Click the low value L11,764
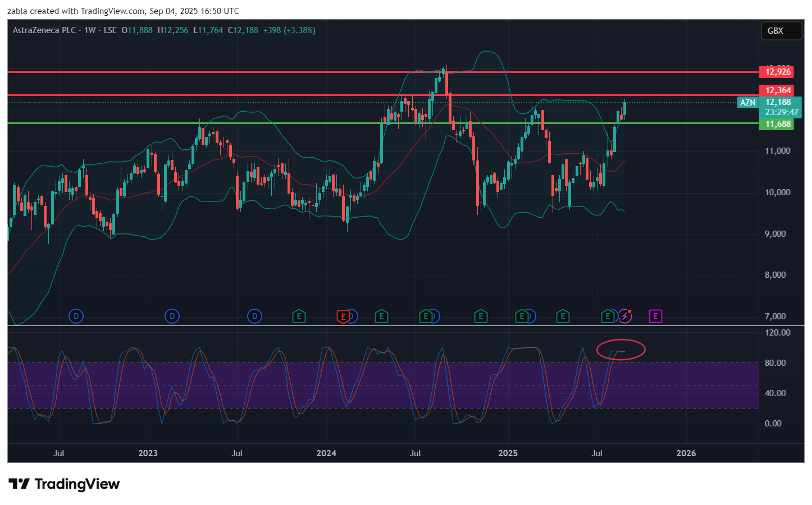 coord(208,30)
